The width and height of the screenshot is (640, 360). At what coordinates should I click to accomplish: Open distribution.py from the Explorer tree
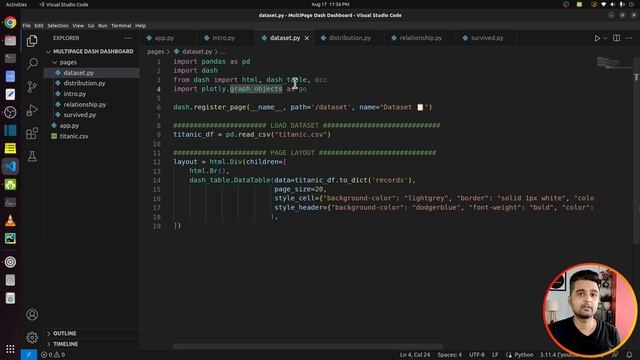[x=92, y=83]
